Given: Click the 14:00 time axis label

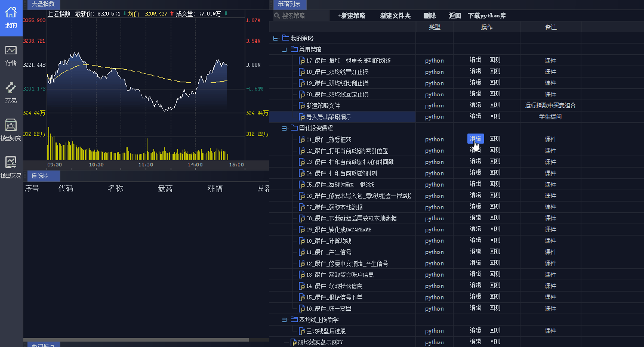Looking at the screenshot, I should 195,165.
